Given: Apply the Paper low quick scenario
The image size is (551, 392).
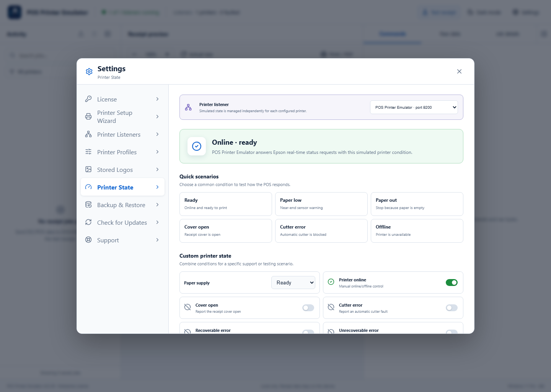Looking at the screenshot, I should pos(321,204).
